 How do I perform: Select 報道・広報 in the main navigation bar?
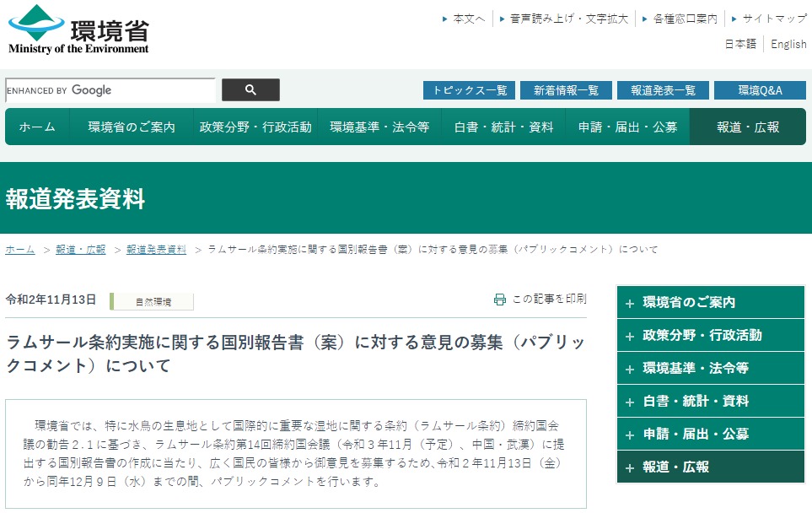coord(747,127)
